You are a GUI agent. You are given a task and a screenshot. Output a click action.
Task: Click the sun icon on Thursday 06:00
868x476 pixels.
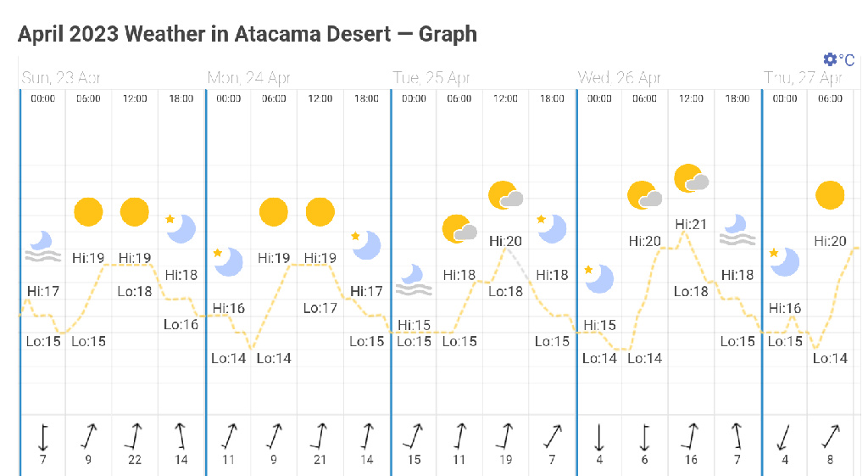830,195
